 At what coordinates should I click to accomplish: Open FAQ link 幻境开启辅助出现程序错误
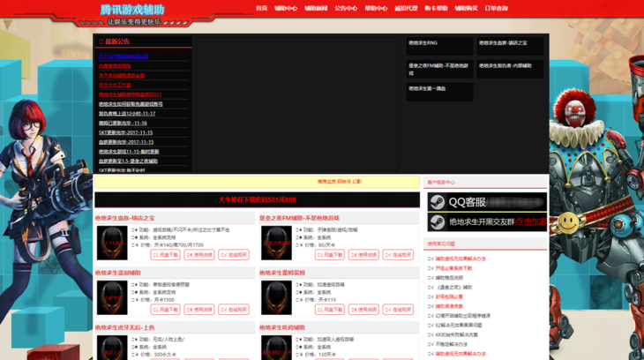463,316
